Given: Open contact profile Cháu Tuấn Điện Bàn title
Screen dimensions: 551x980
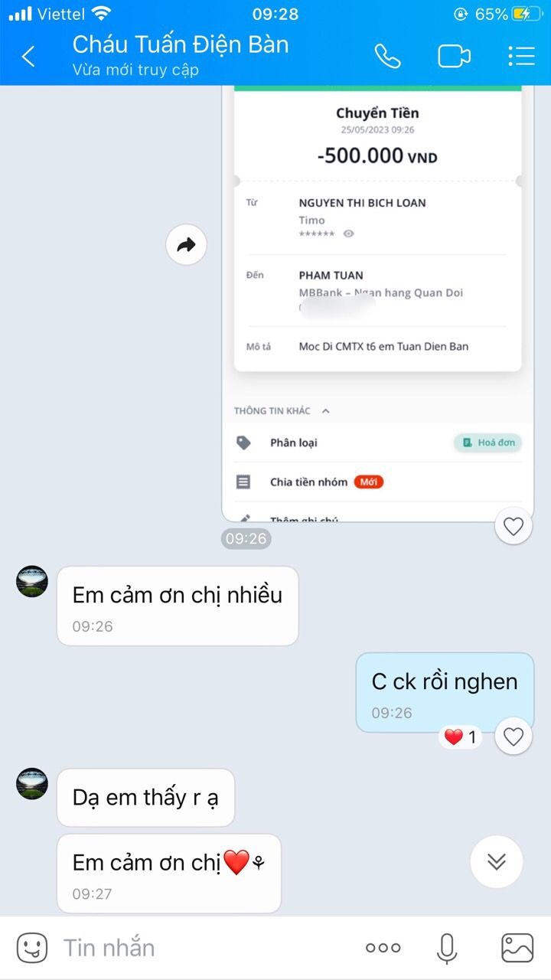Looking at the screenshot, I should (x=181, y=44).
